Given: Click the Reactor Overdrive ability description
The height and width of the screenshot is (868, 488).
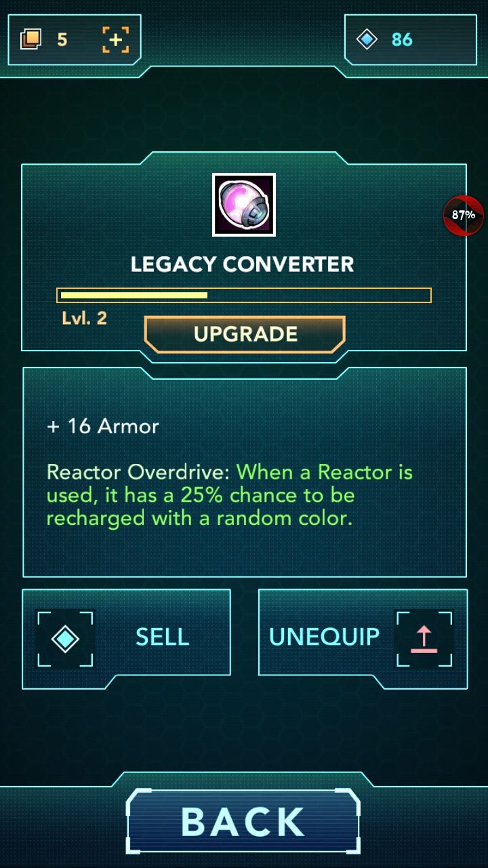Looking at the screenshot, I should (x=230, y=495).
